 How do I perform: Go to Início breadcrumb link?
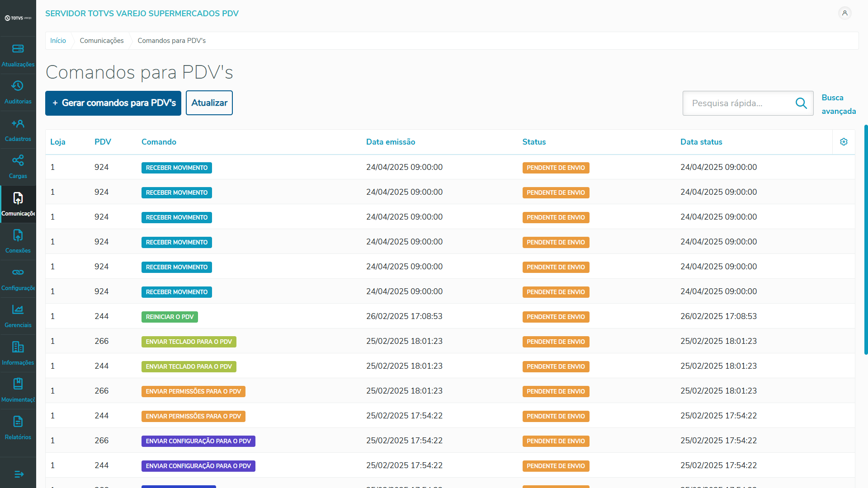58,41
